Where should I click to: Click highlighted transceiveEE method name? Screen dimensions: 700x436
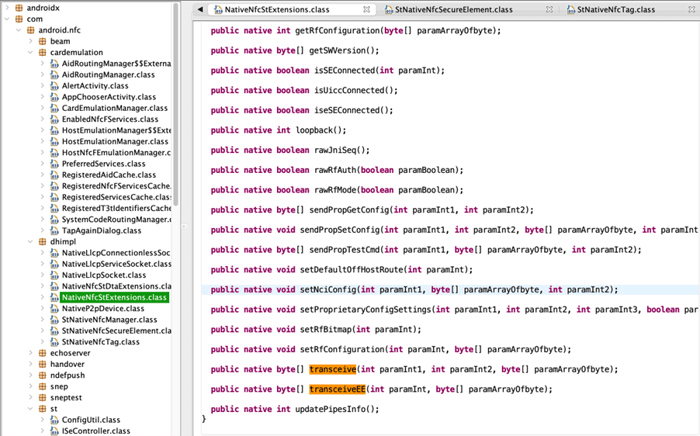(x=338, y=389)
